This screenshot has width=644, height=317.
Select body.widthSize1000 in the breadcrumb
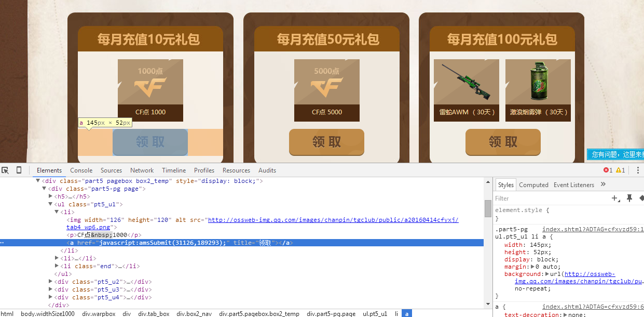(x=48, y=313)
